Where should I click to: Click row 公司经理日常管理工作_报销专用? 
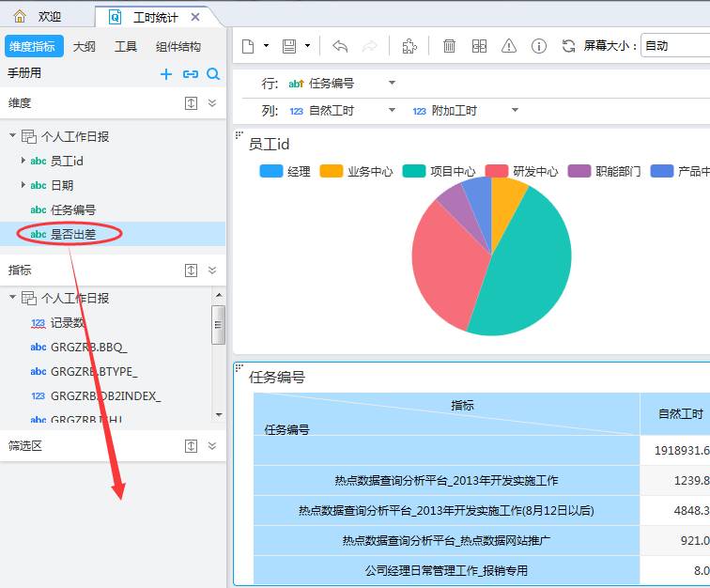click(446, 570)
